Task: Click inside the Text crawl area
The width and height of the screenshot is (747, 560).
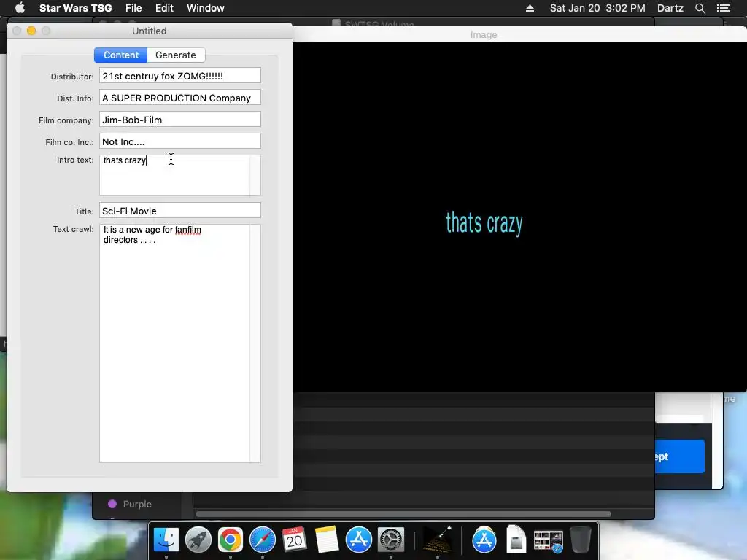Action: coord(175,343)
